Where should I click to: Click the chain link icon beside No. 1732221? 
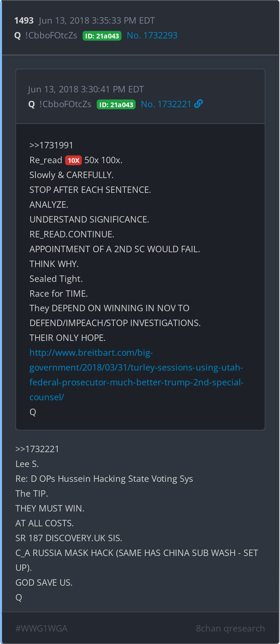pyautogui.click(x=199, y=104)
